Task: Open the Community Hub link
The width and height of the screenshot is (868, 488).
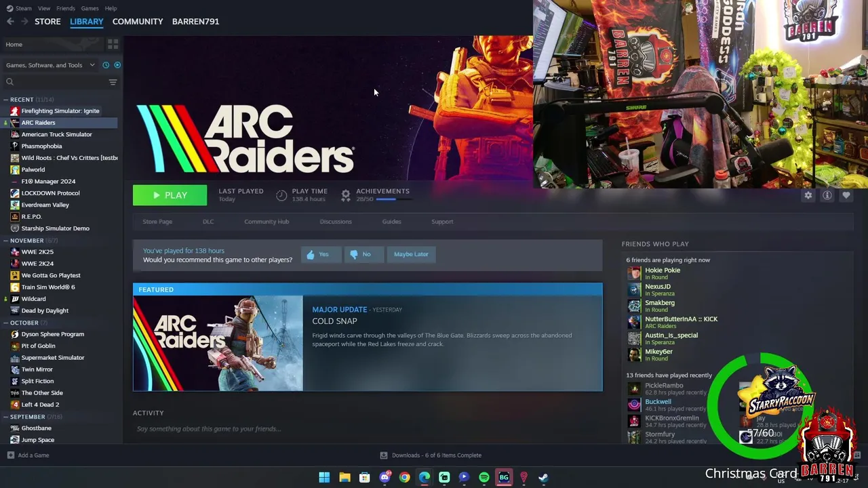Action: pyautogui.click(x=267, y=222)
